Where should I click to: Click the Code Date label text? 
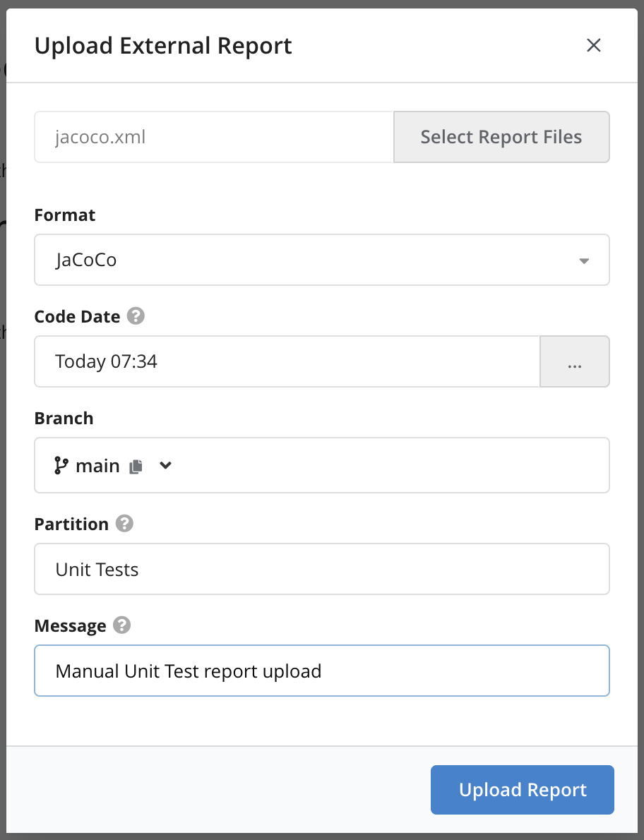[77, 316]
